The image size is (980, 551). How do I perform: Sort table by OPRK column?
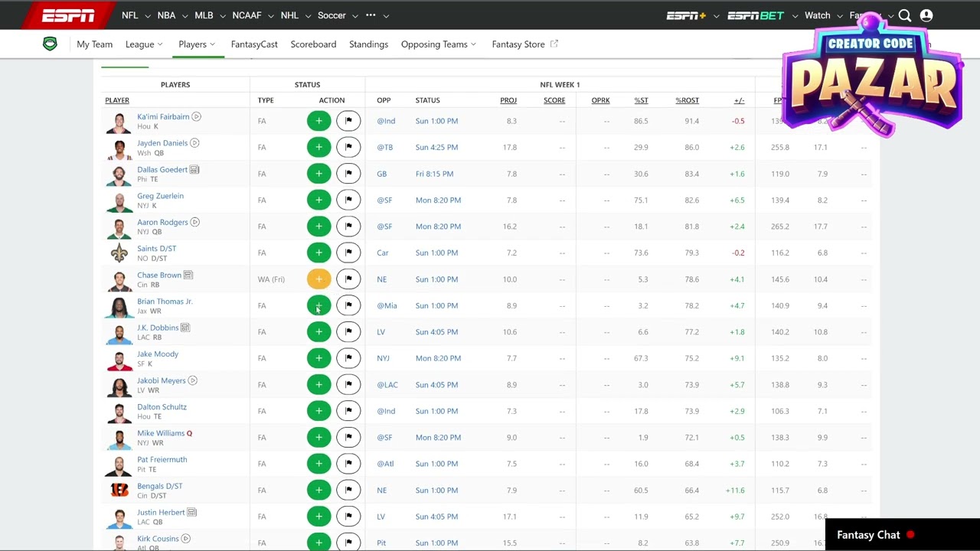[600, 100]
